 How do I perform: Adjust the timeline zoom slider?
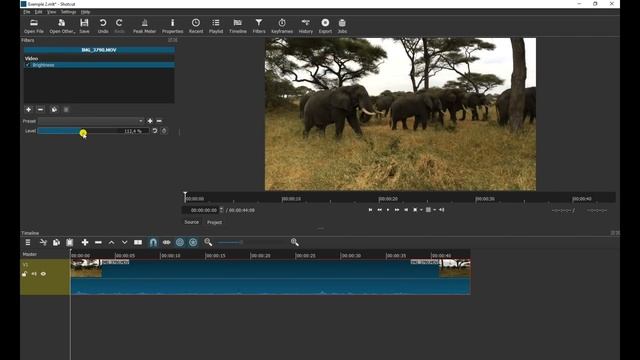tap(251, 242)
